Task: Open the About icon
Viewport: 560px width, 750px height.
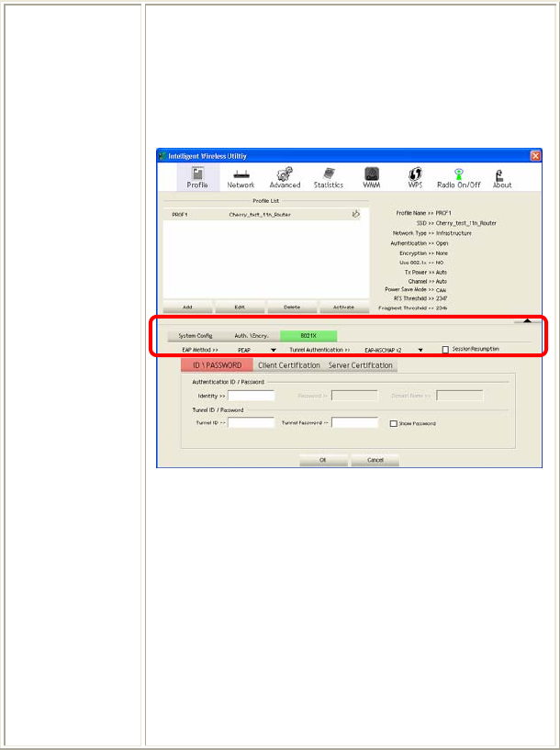Action: click(502, 178)
